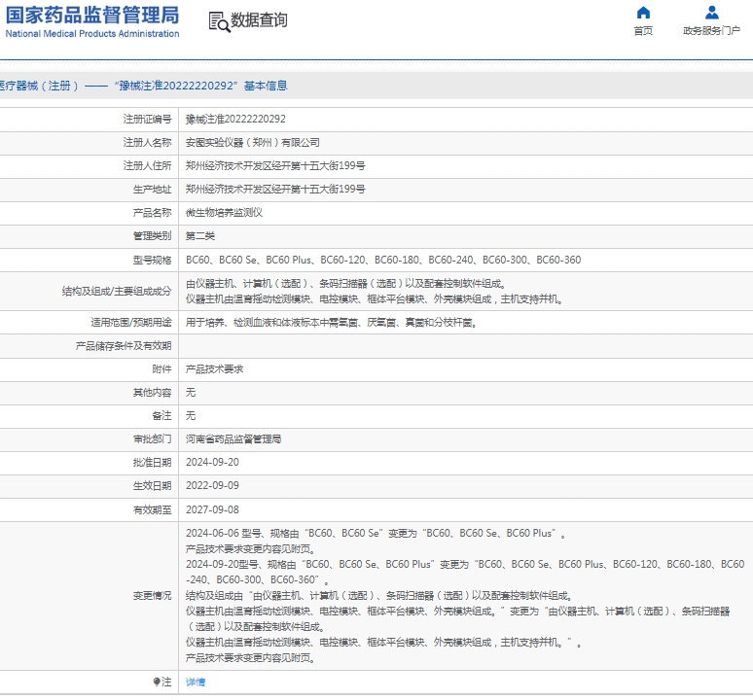The image size is (753, 700).
Task: Open the 详情 link
Action: tap(196, 682)
